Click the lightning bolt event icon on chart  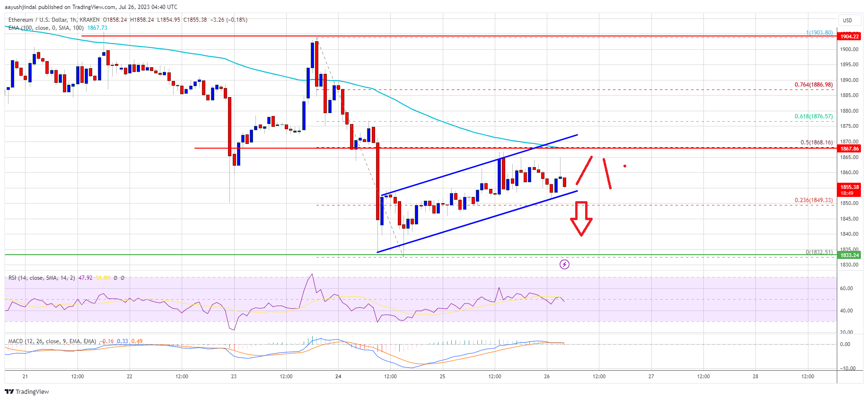(x=564, y=264)
